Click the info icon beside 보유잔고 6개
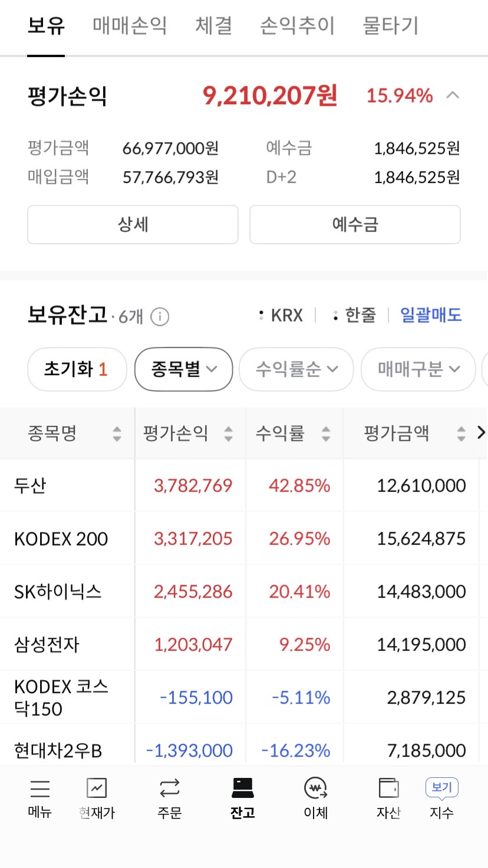 (x=160, y=317)
